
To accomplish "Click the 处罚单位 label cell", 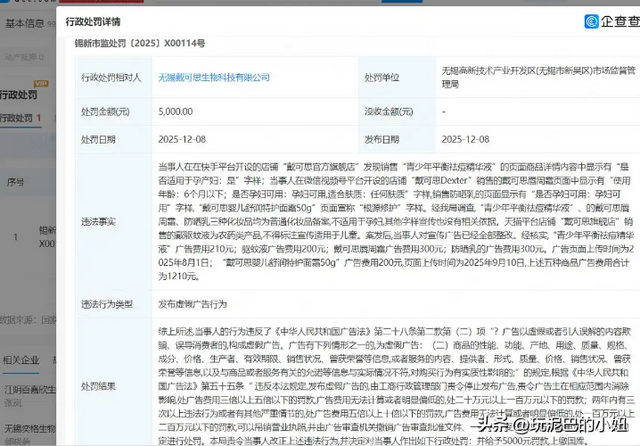I will tap(397, 77).
